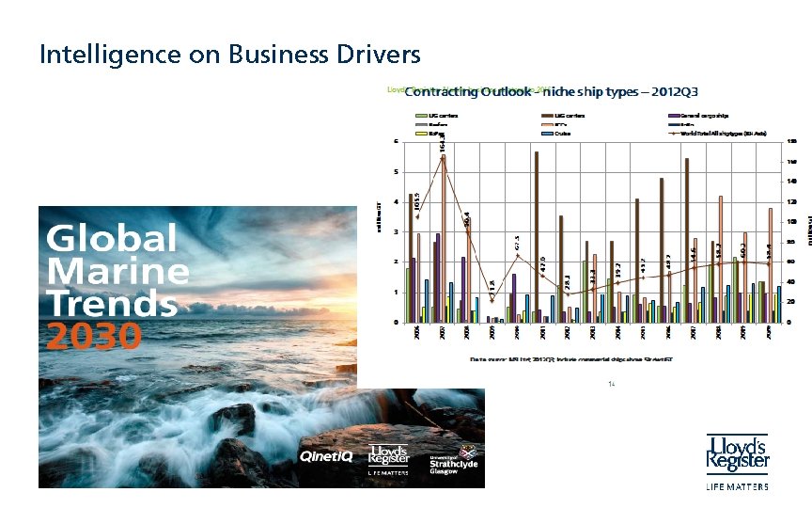Click the "5" value on the left axis
This screenshot has height=508, width=812.
[x=397, y=172]
